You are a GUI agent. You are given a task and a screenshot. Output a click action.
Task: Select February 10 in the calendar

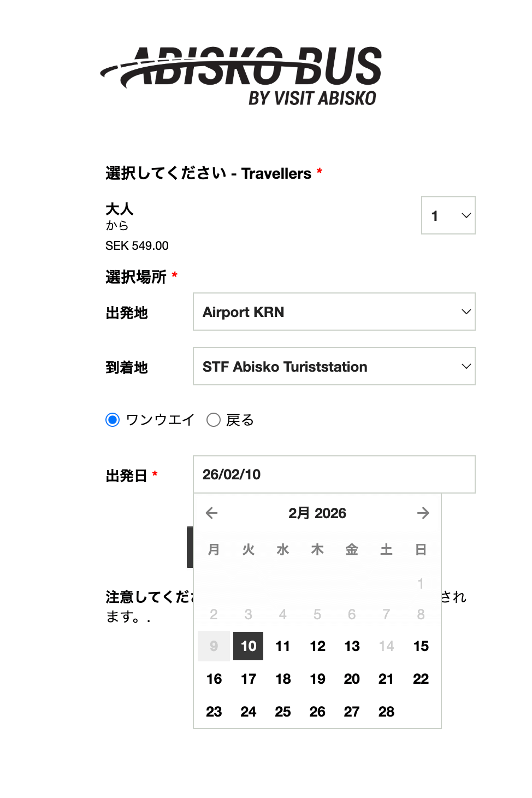(x=249, y=646)
